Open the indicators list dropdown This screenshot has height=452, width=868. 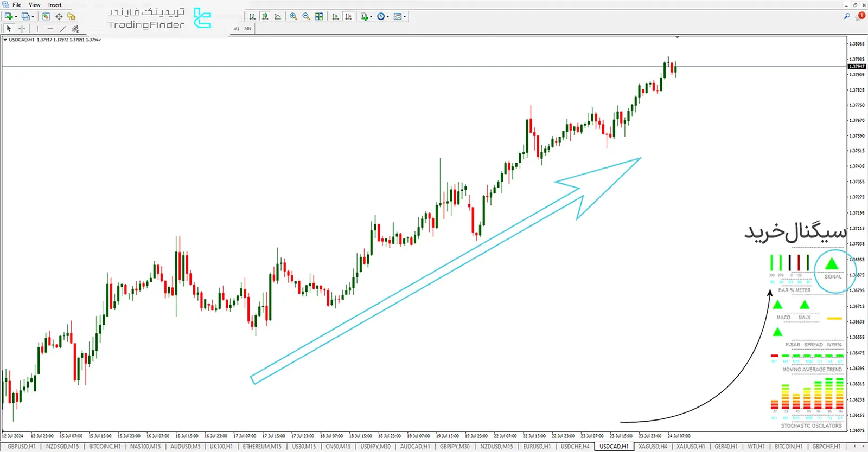[366, 16]
